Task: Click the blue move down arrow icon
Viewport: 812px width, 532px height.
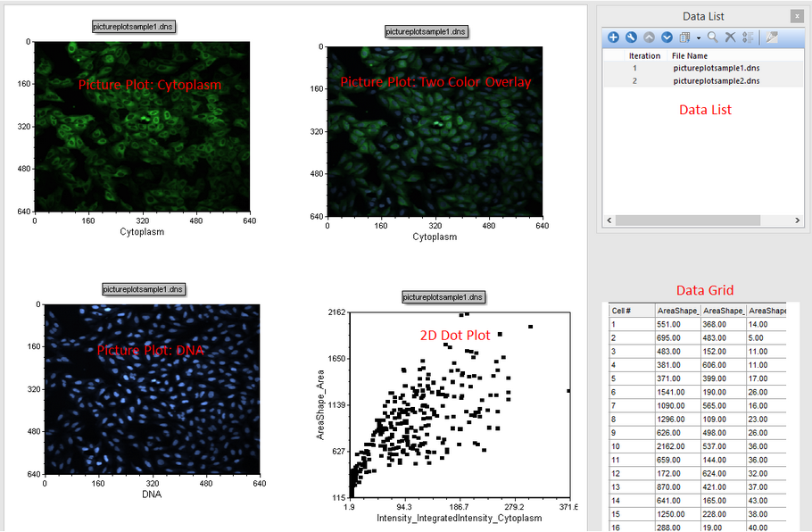Action: (667, 37)
